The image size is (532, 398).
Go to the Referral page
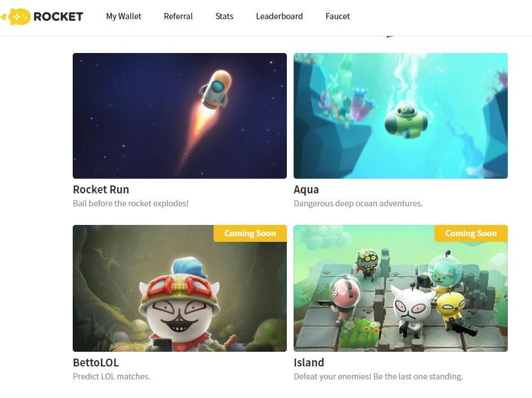coord(178,16)
